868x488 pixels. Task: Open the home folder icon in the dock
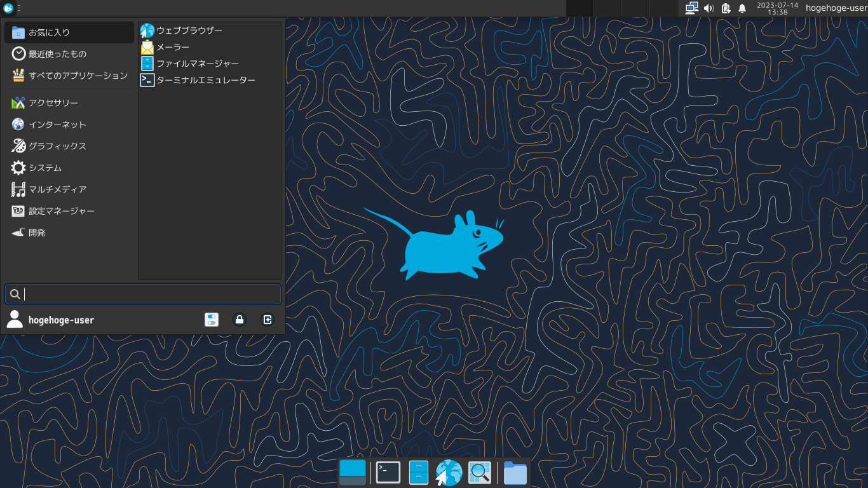515,473
